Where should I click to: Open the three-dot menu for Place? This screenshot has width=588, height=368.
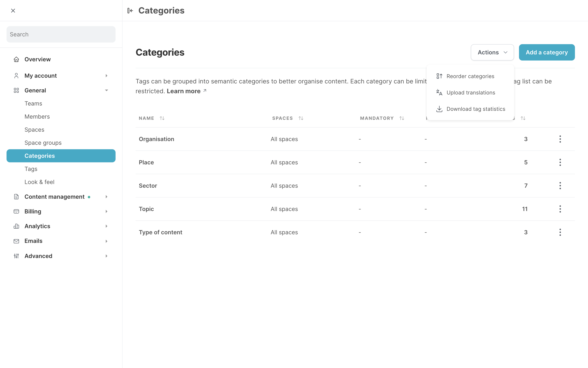(560, 162)
